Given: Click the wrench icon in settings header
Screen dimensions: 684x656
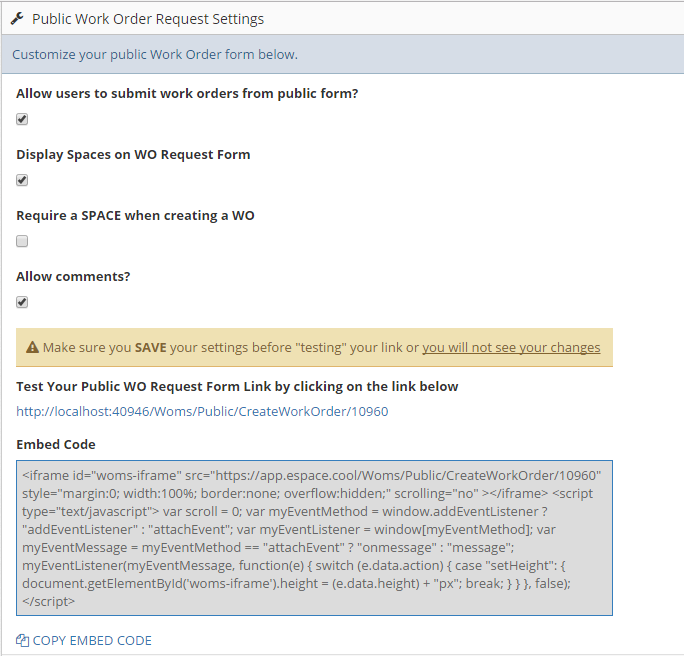Looking at the screenshot, I should point(17,19).
